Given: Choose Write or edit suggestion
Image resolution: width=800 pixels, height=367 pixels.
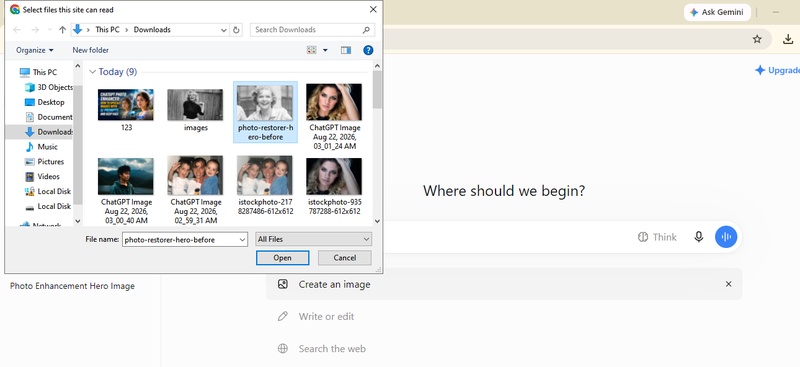Looking at the screenshot, I should (x=326, y=316).
